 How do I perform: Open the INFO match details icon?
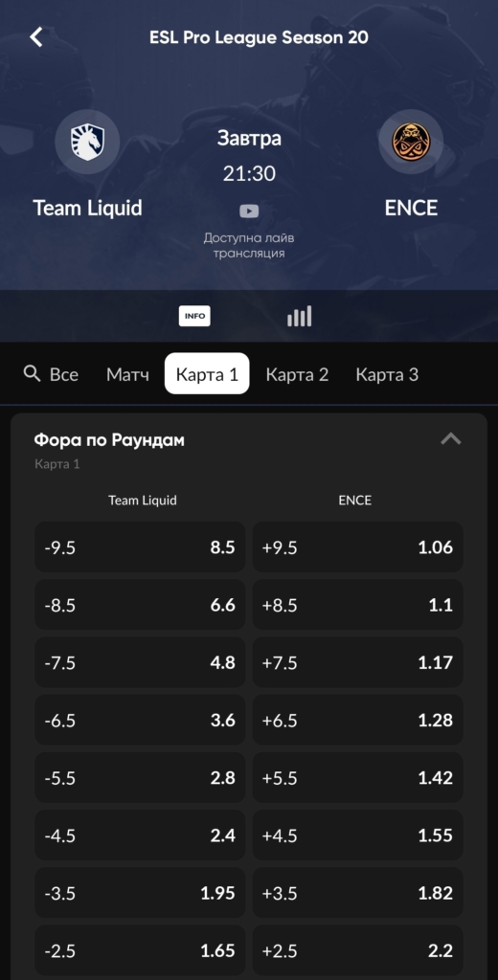click(x=194, y=316)
